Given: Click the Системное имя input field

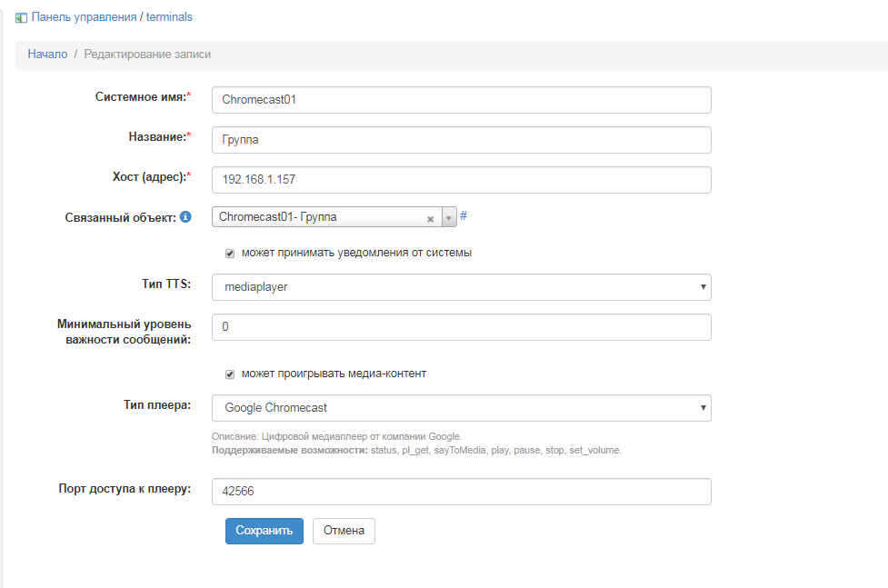Looking at the screenshot, I should (461, 100).
